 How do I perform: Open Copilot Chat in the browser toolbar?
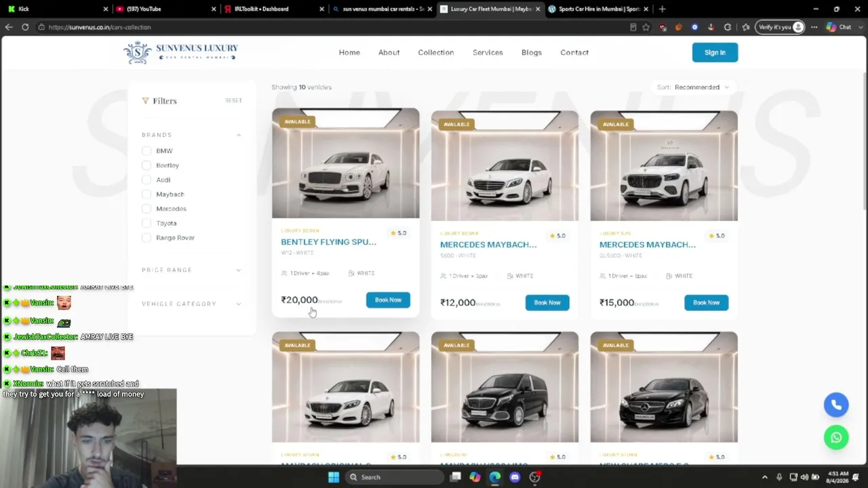[x=838, y=27]
